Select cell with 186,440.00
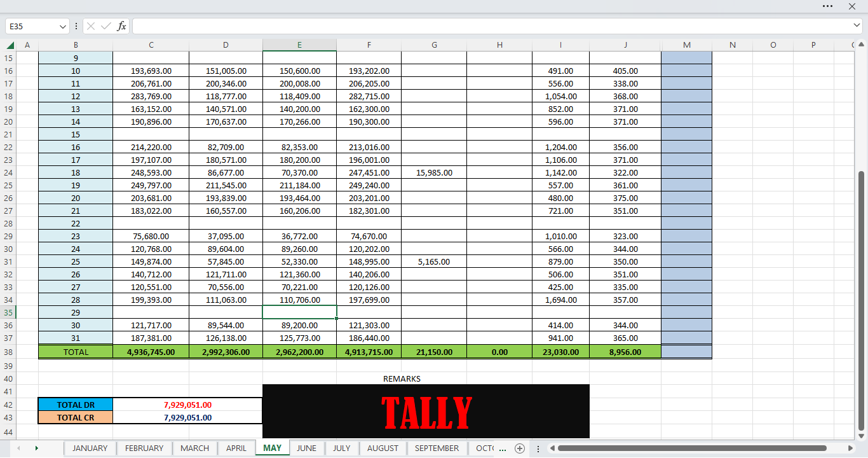This screenshot has width=868, height=458. pyautogui.click(x=369, y=338)
